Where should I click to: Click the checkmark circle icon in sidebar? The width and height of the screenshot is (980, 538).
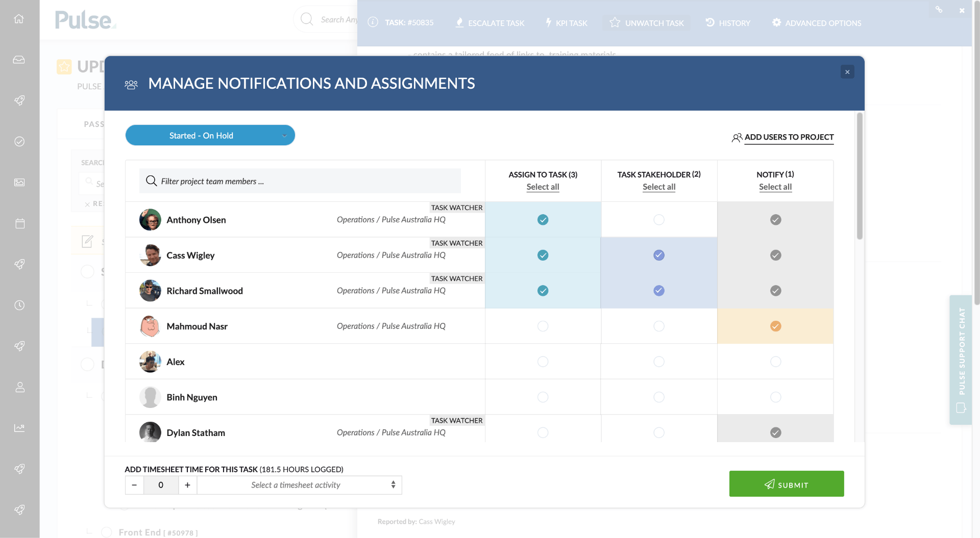click(x=19, y=141)
